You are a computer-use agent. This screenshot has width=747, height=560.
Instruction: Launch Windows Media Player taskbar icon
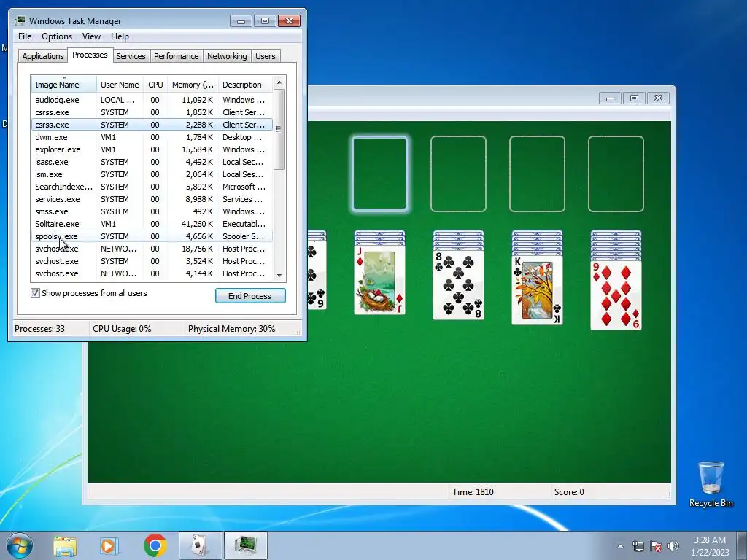pos(109,545)
